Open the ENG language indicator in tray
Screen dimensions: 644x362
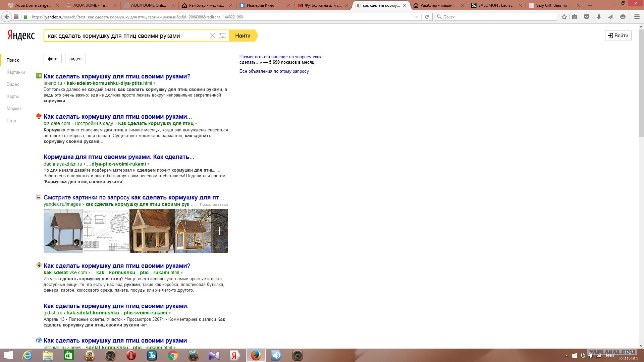point(610,356)
